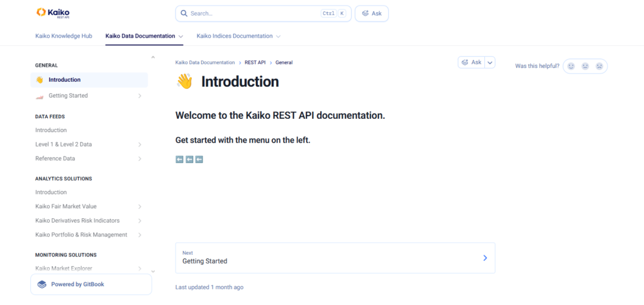Click the sidebar scroll up arrow
Screen dimensions: 644x305
point(153,57)
